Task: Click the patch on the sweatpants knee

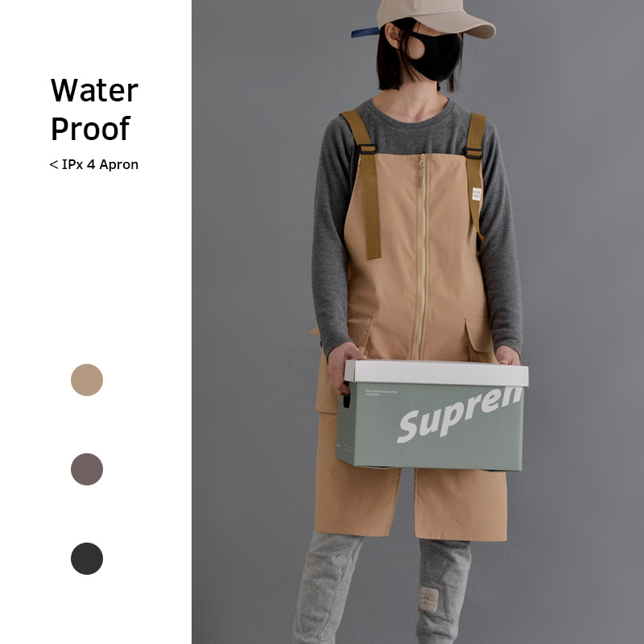Action: (428, 599)
